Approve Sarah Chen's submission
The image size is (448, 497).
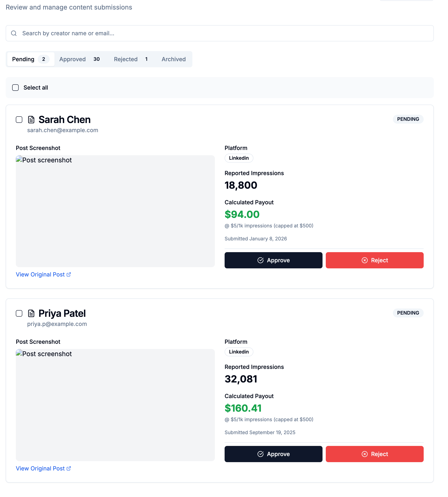pos(273,260)
